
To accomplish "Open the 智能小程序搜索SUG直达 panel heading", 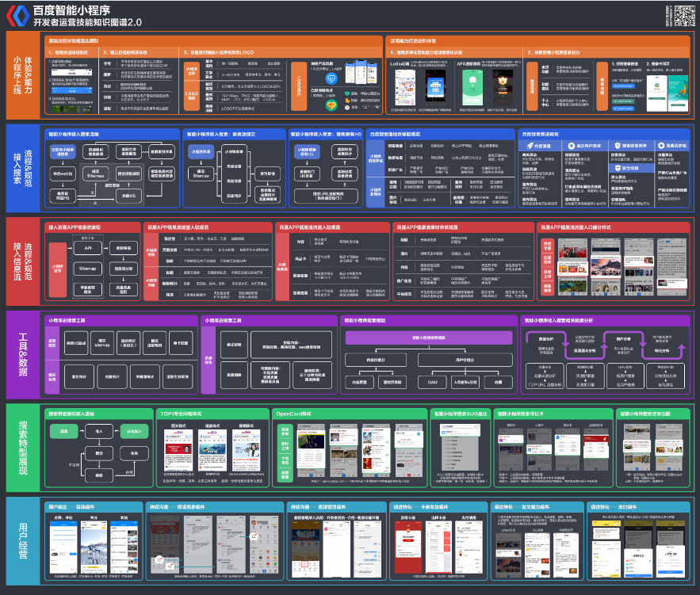I will pyautogui.click(x=461, y=414).
